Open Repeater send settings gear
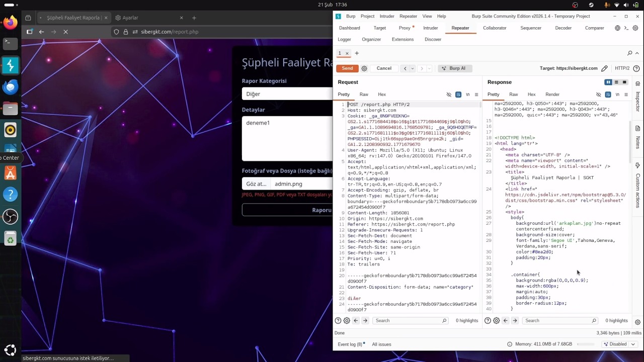The width and height of the screenshot is (644, 362). tap(364, 68)
